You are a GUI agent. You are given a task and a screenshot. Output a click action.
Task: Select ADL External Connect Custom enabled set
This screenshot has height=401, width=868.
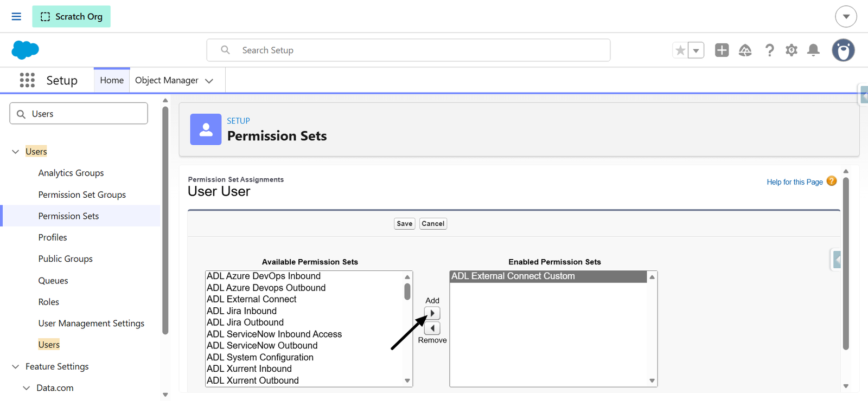point(548,276)
